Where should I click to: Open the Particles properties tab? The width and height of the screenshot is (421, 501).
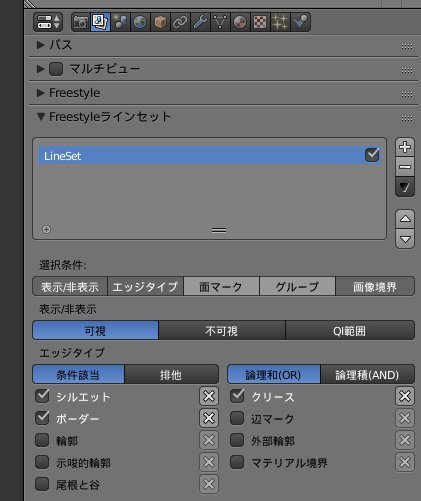(x=280, y=22)
